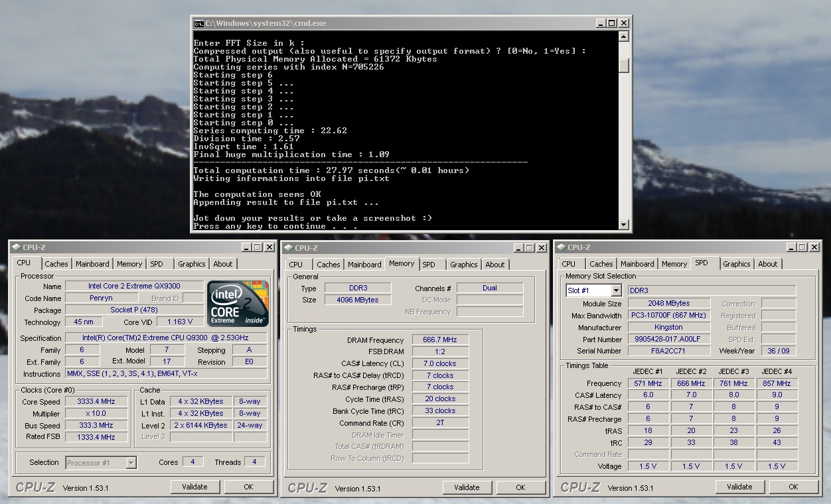Minimize the CPU-Z window showing the SPD tab
831x504 pixels.
[791, 247]
